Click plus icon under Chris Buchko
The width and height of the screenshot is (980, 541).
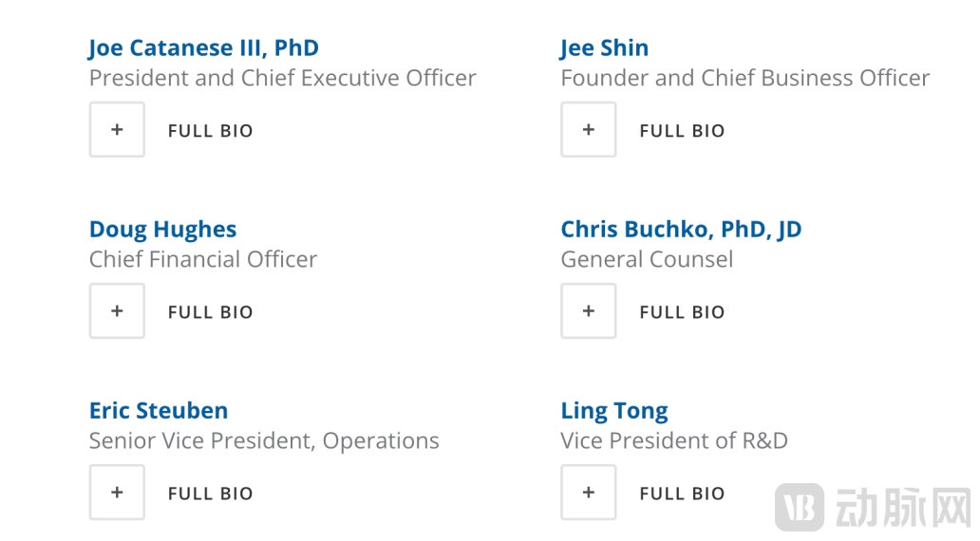click(589, 311)
